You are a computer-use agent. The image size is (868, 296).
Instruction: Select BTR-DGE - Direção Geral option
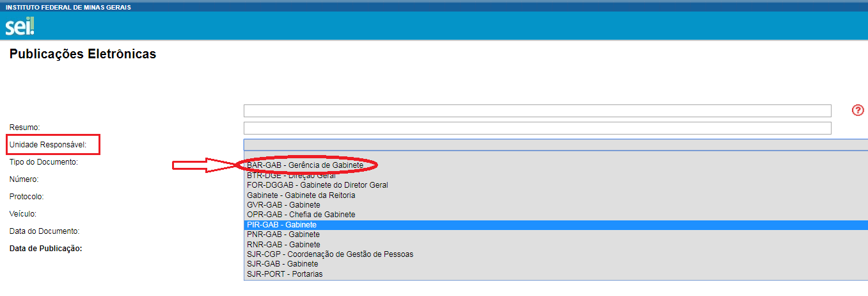point(291,175)
